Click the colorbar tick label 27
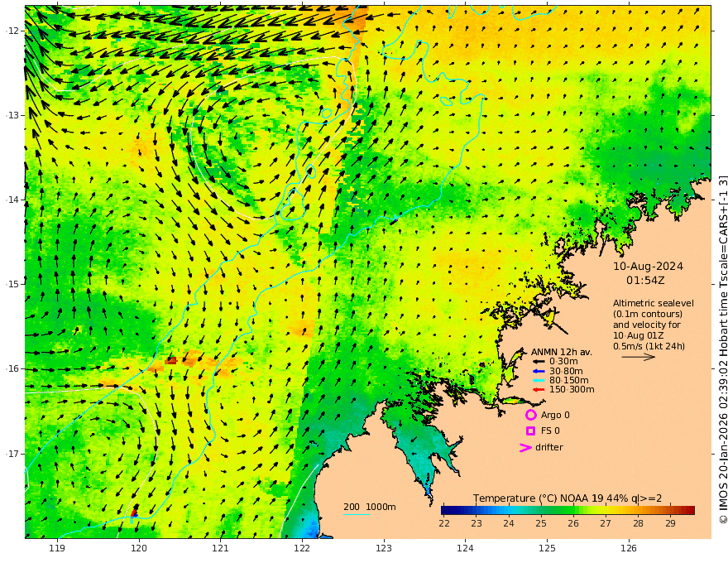Screen dimensions: 728x563 606,523
